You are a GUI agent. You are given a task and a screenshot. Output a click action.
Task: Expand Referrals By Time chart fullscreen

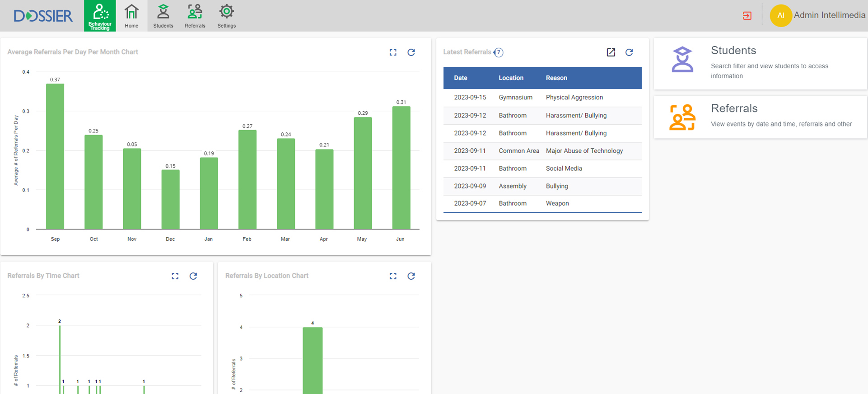pos(175,276)
